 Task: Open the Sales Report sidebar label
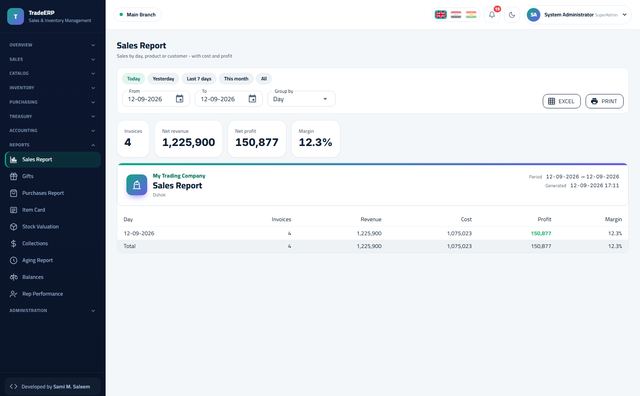[37, 160]
